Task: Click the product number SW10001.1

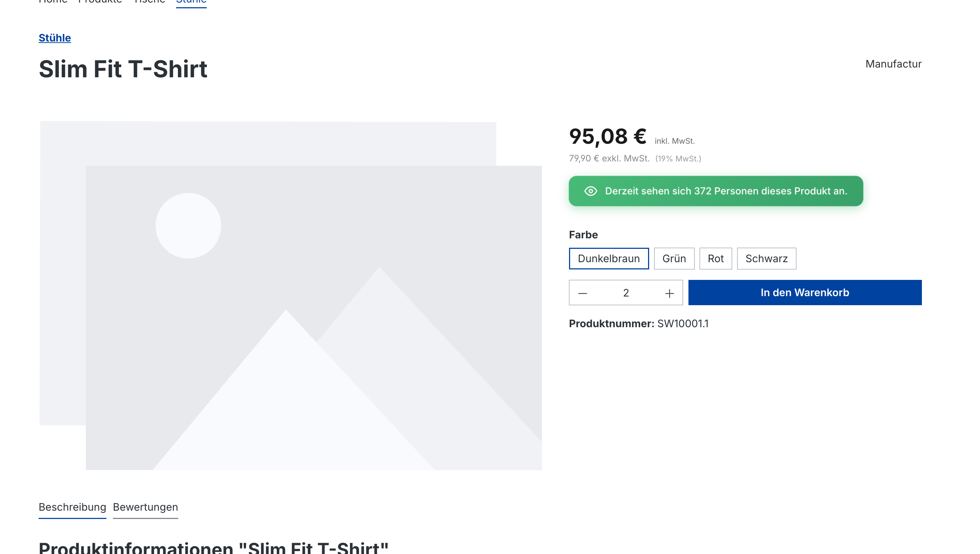Action: pos(683,324)
